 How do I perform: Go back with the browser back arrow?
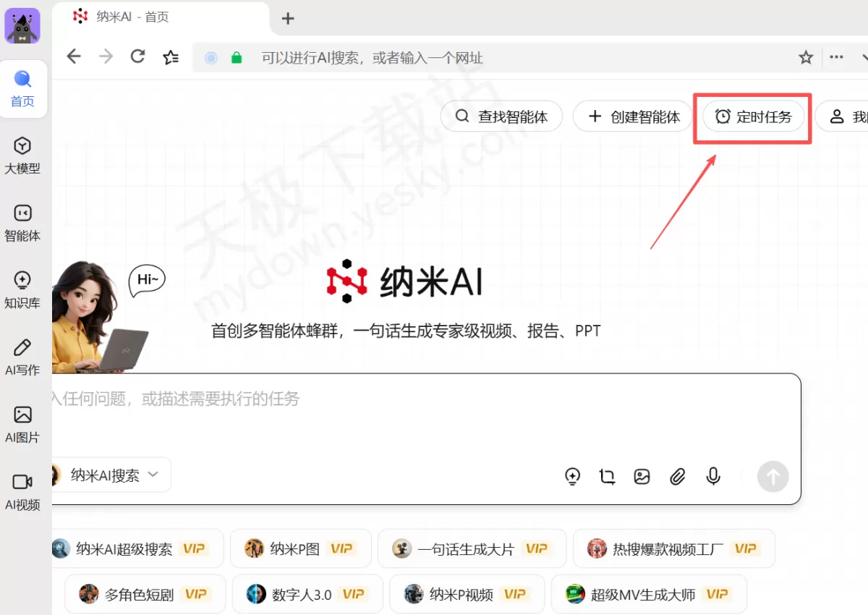tap(74, 57)
